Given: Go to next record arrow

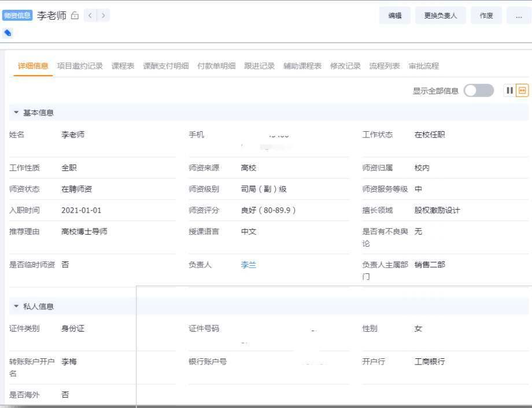Looking at the screenshot, I should click(x=103, y=15).
